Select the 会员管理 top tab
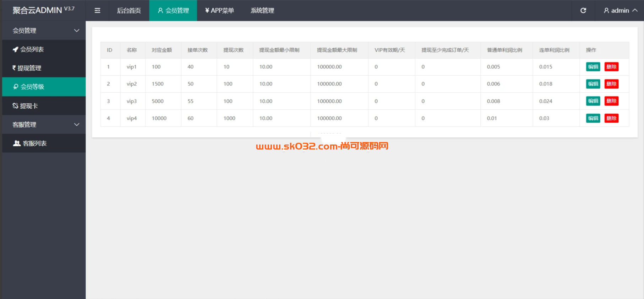Image resolution: width=644 pixels, height=299 pixels. [173, 11]
